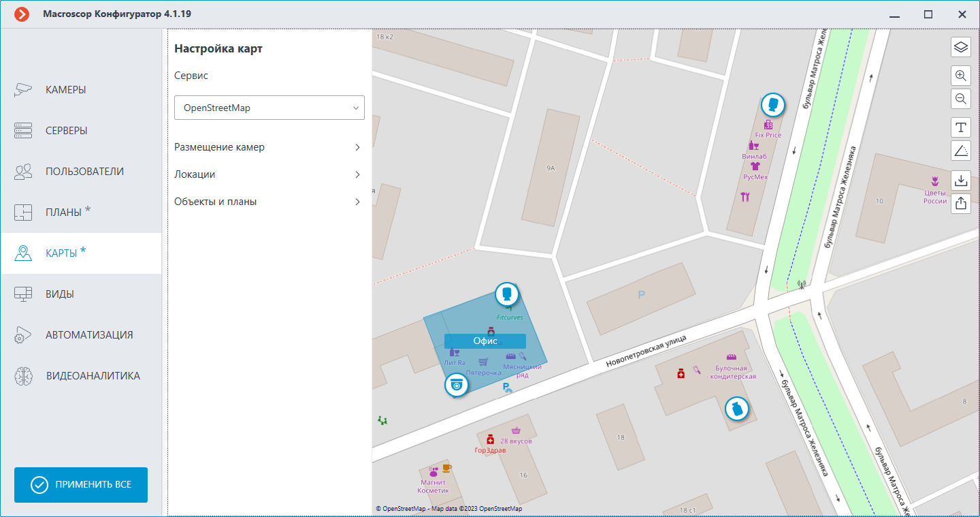Select camera marker near Булочная-кондитерская
Viewport: 980px width, 517px height.
(736, 409)
